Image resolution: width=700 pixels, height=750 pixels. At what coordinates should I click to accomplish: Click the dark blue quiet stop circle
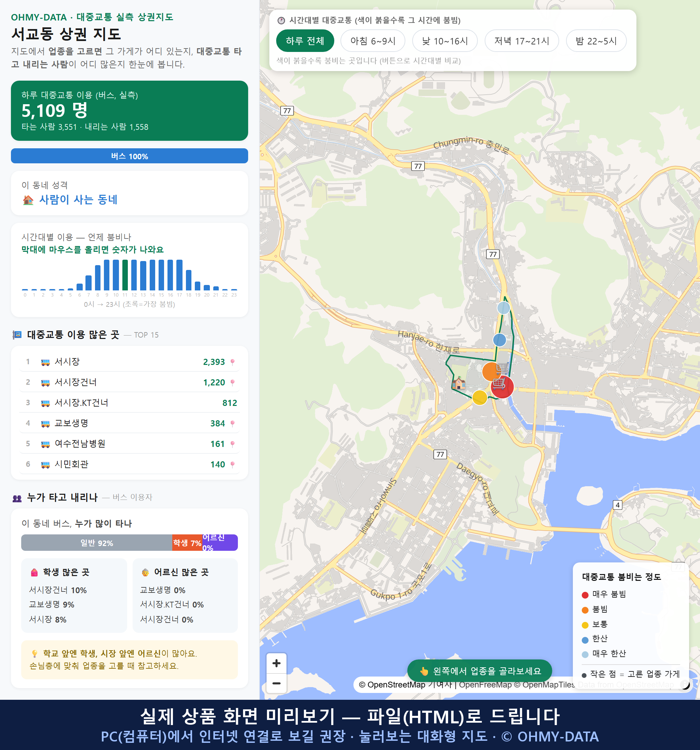point(500,340)
